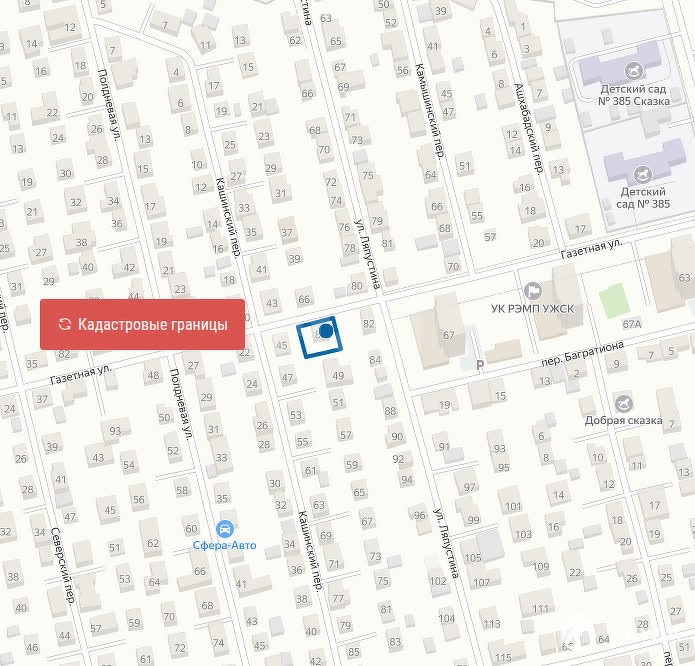Click the parking P marker
Screen dimensions: 695x666
[480, 365]
